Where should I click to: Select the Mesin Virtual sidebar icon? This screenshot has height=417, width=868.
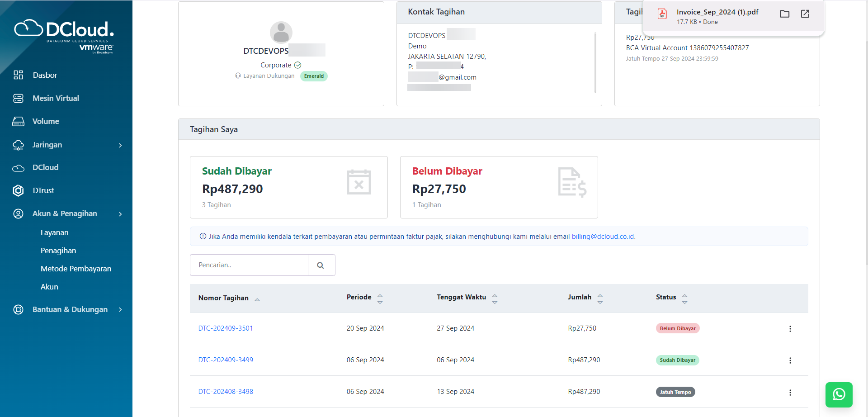(18, 98)
